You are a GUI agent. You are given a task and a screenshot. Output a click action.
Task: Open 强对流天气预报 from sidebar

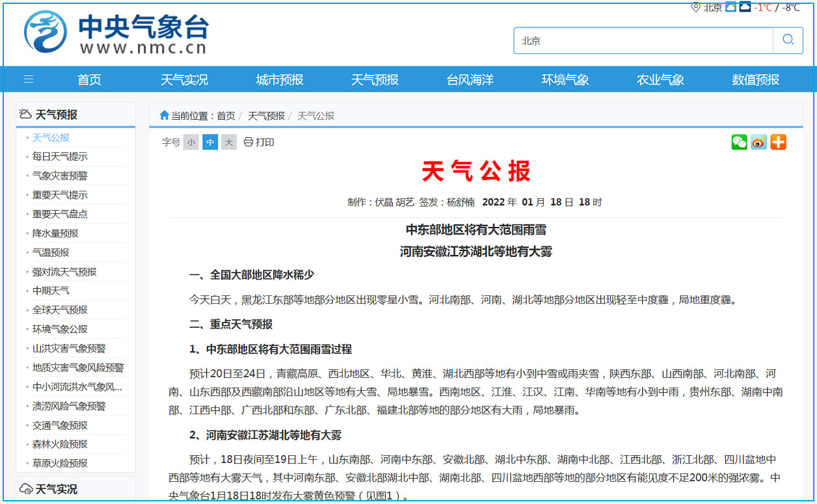coord(64,272)
